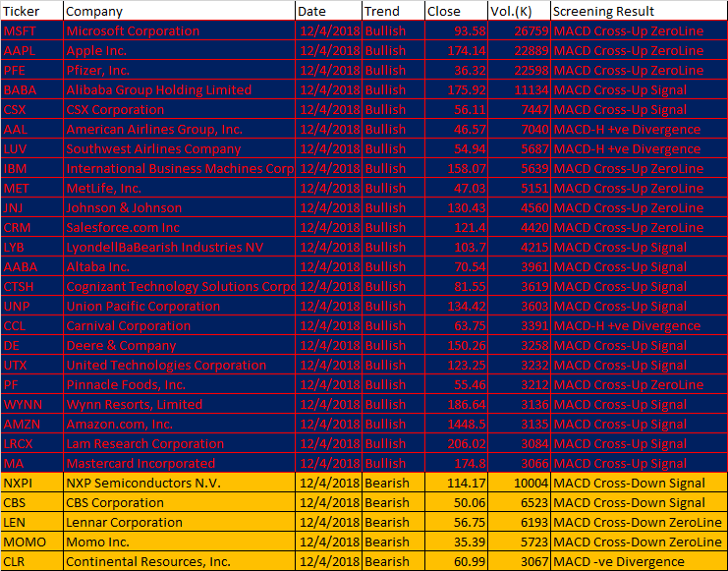Click the Trend column header
The height and width of the screenshot is (571, 728).
[x=393, y=11]
